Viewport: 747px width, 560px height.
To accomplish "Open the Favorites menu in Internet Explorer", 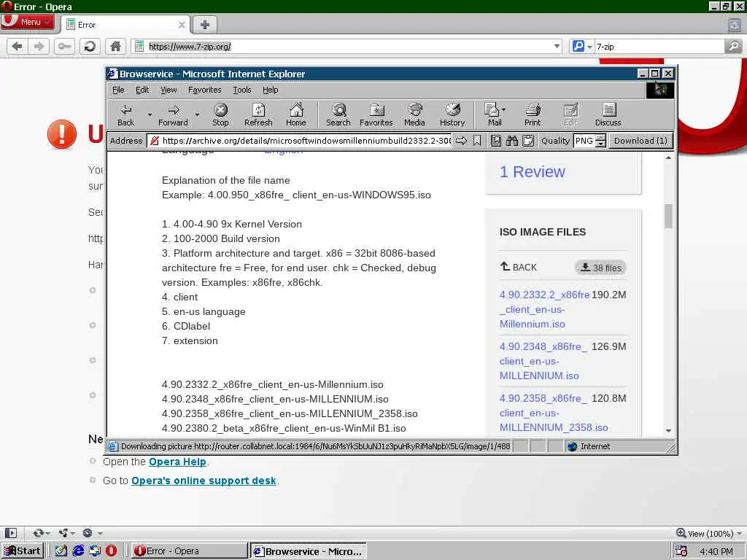I will click(204, 90).
